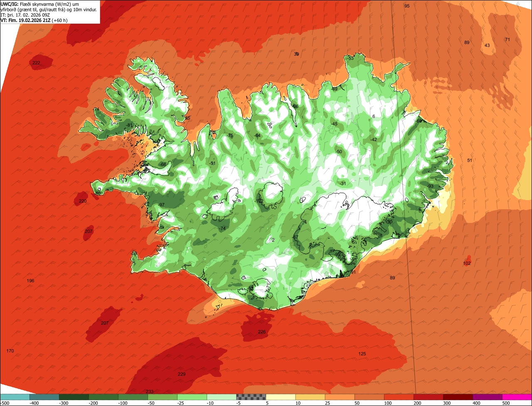Click the yellow-orange 10 to 25 legend swatch
Viewport: 532px width, 406px height.
coord(310,397)
